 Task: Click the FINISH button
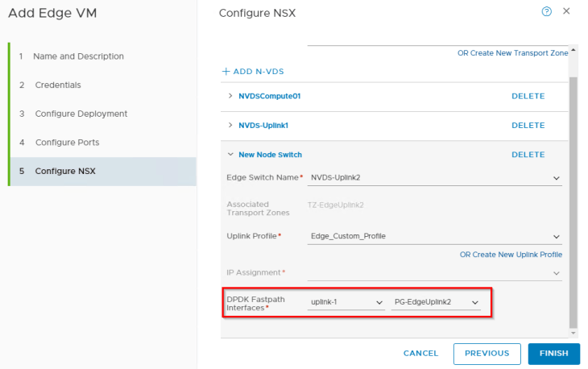click(553, 353)
